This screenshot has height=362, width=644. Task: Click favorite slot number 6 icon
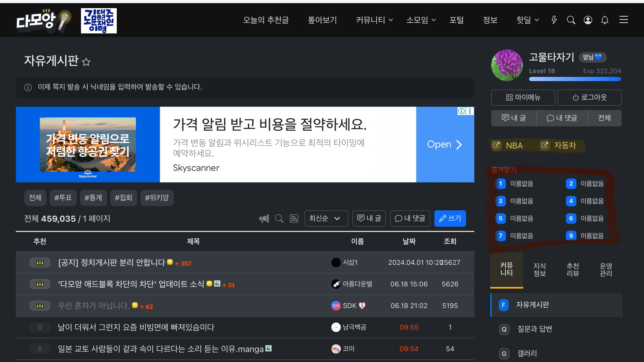[571, 219]
